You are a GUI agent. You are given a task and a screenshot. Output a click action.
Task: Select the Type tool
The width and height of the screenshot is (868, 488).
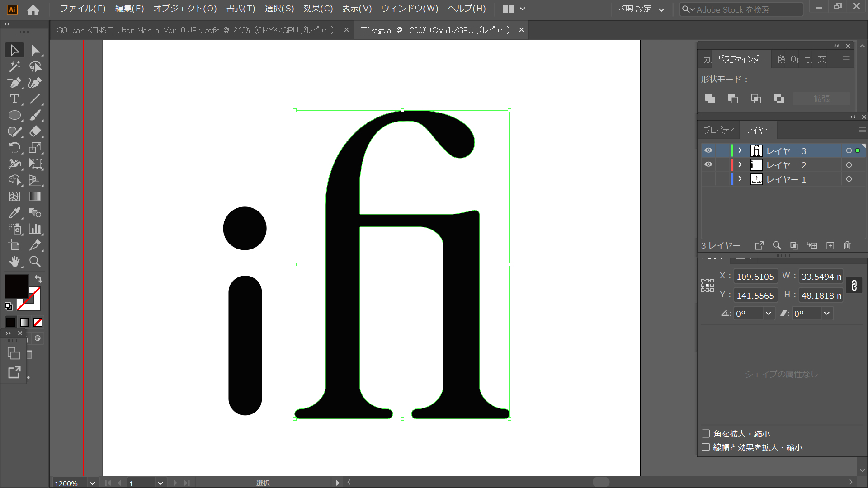[x=14, y=99]
